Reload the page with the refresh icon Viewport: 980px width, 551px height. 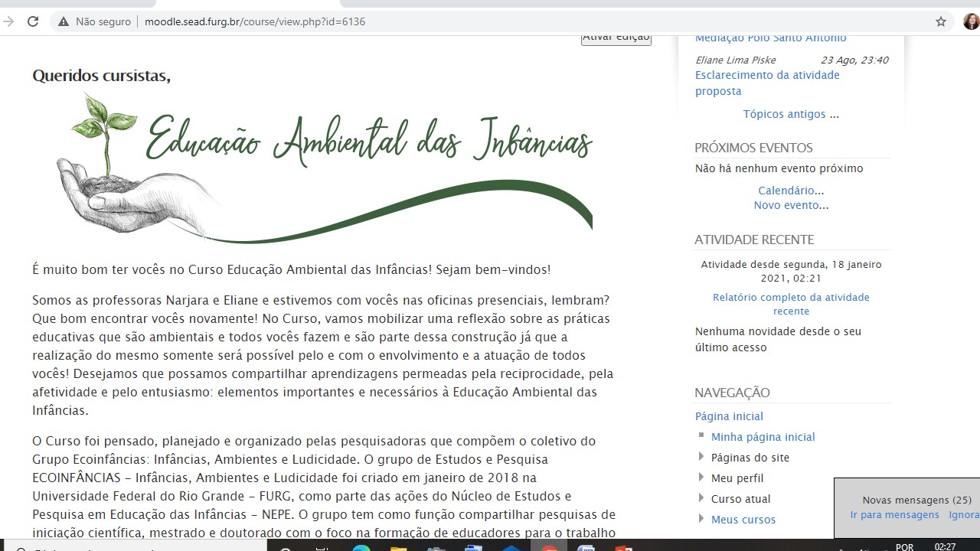33,21
